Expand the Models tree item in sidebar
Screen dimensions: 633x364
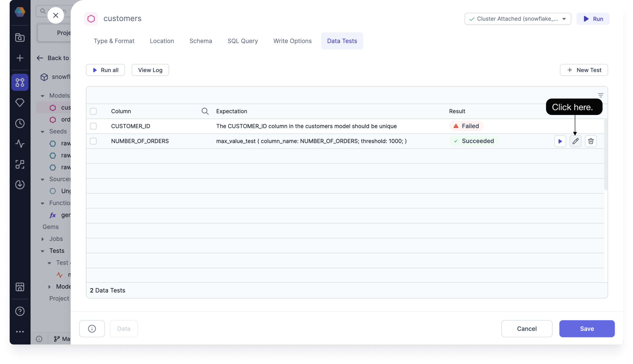point(42,95)
